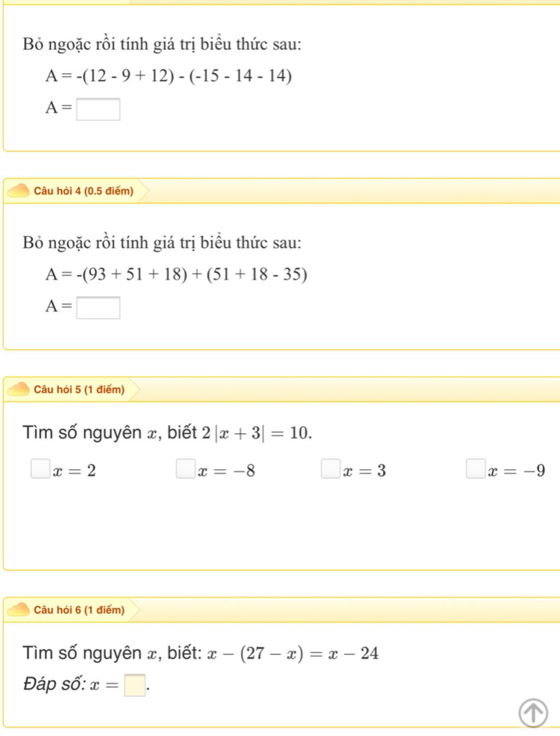Click the cloud icon beside Câu hỏi 6
This screenshot has height=736, width=560.
click(19, 610)
